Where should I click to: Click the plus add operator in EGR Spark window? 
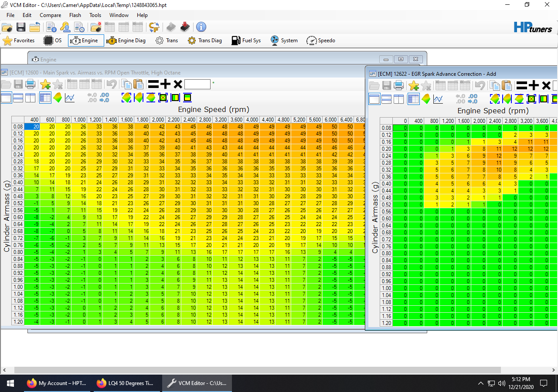point(534,86)
